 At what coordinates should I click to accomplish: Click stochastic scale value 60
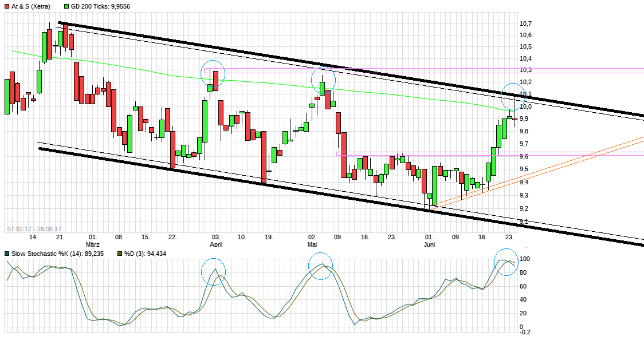coord(523,286)
